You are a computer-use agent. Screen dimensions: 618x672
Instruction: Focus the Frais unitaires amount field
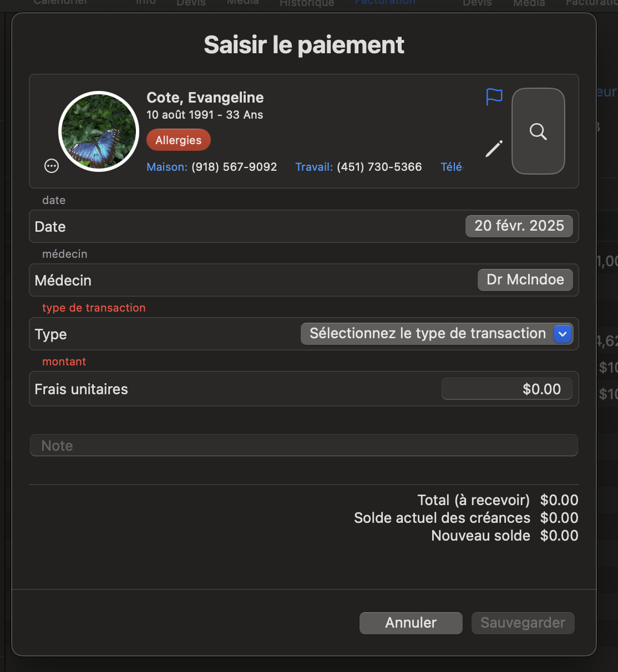[x=507, y=389]
